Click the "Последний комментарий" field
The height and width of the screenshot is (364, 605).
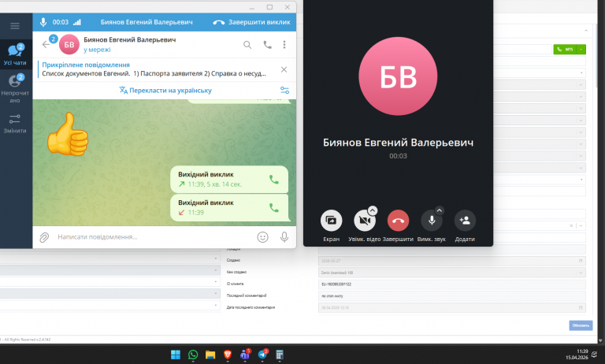tap(452, 296)
